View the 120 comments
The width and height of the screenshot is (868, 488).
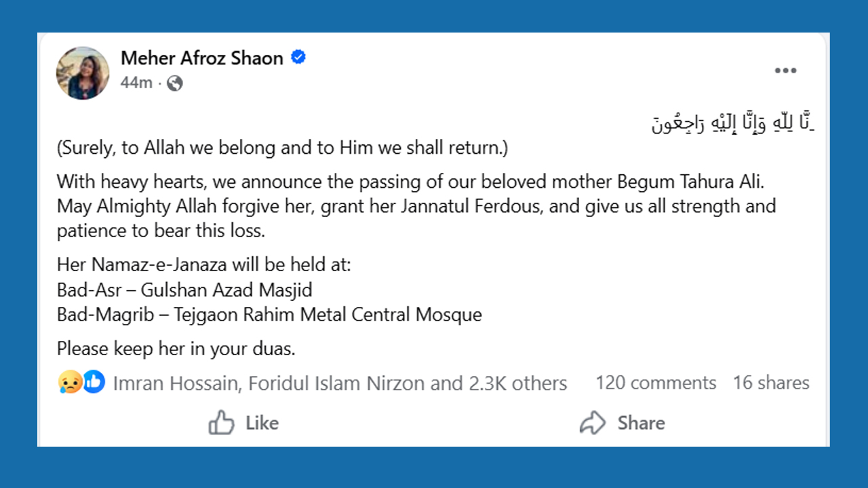656,383
